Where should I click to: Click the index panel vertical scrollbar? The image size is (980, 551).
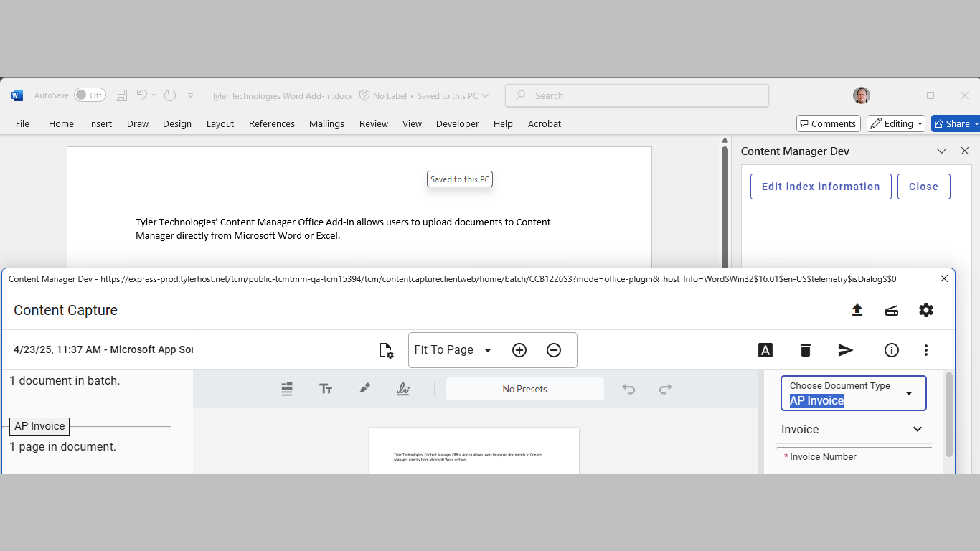click(949, 415)
